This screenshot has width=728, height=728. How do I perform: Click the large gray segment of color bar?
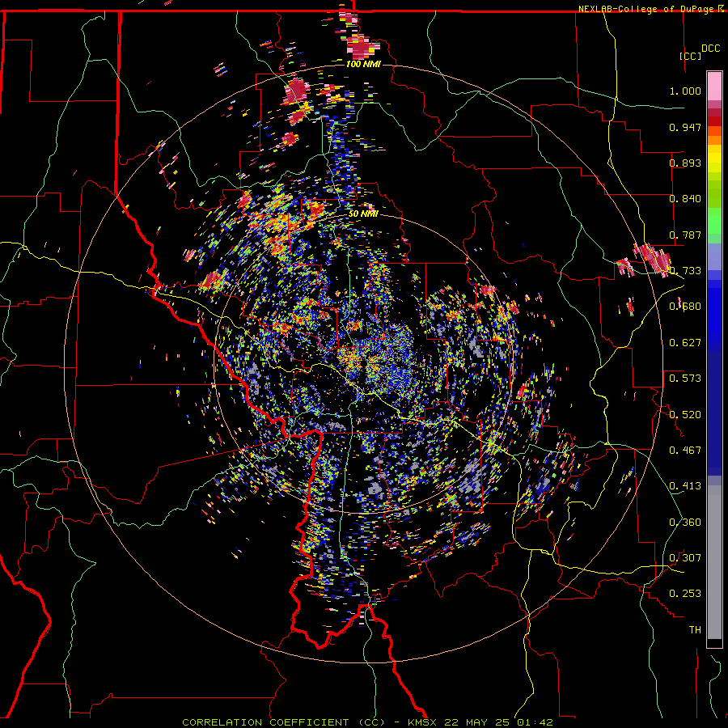[x=714, y=562]
